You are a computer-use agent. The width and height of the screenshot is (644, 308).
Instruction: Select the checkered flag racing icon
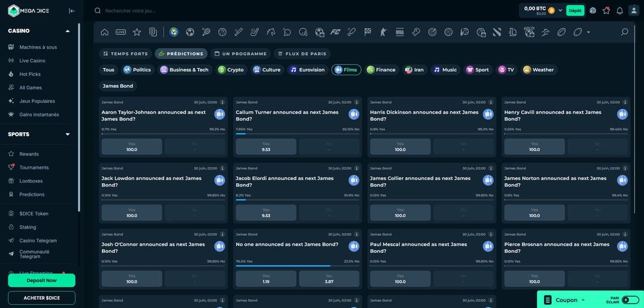[368, 32]
